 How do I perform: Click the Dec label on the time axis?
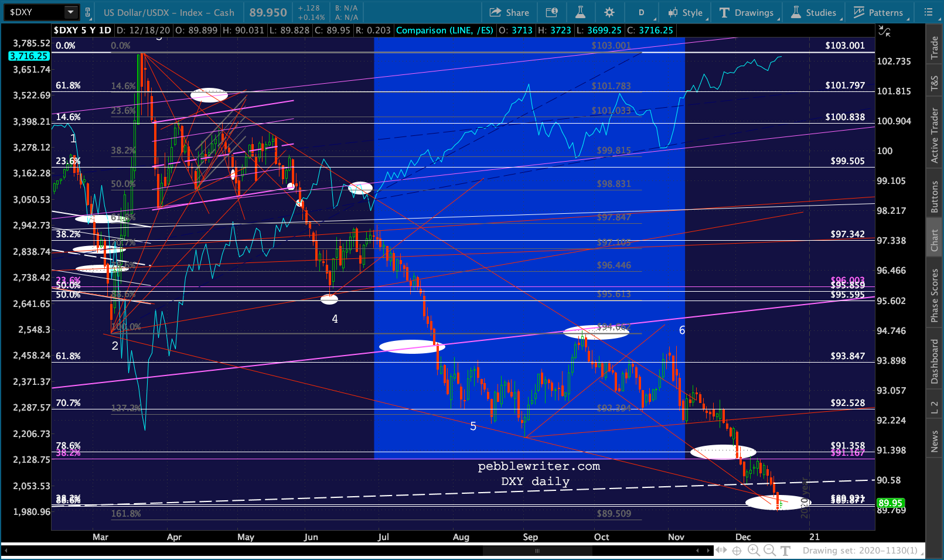click(743, 537)
